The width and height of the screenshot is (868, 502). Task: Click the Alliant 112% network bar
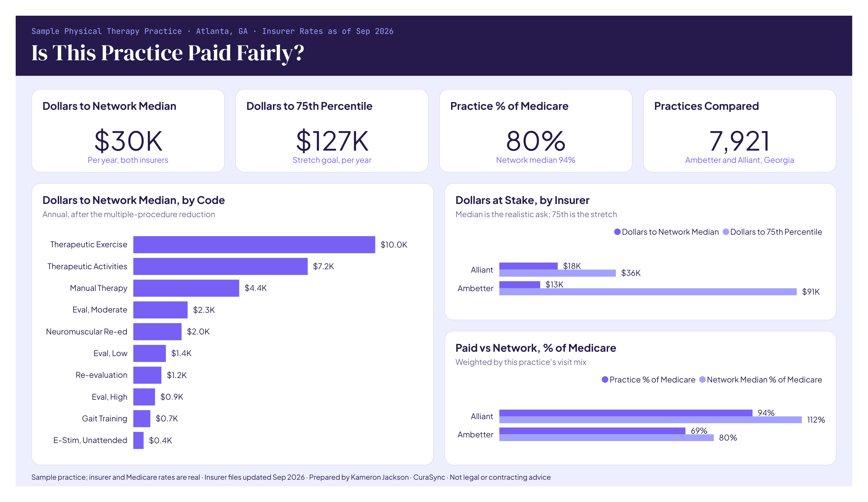coord(650,420)
